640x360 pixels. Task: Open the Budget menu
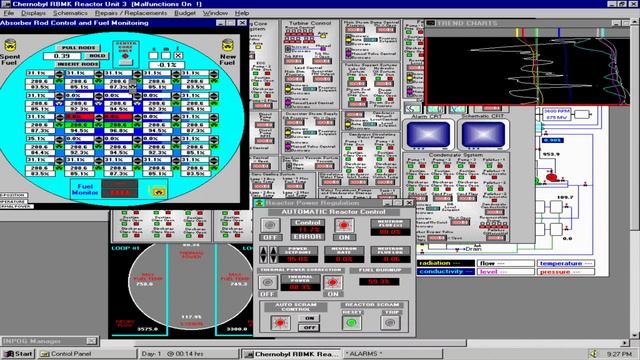click(185, 13)
